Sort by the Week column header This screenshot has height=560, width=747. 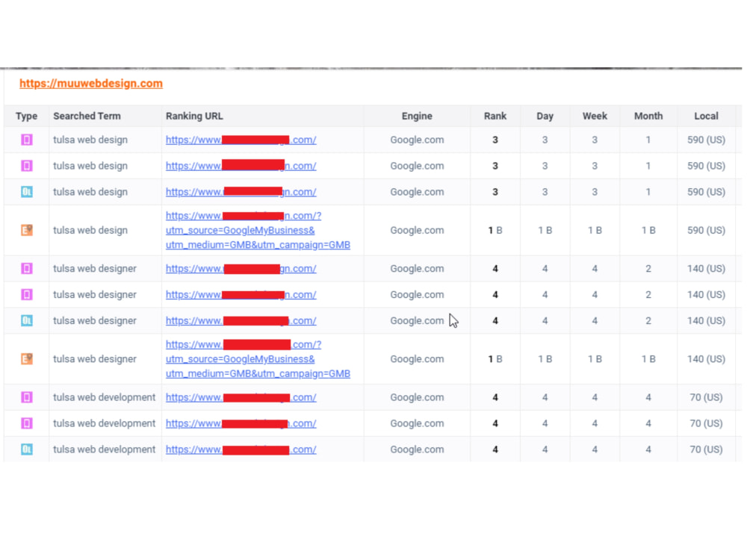[595, 116]
